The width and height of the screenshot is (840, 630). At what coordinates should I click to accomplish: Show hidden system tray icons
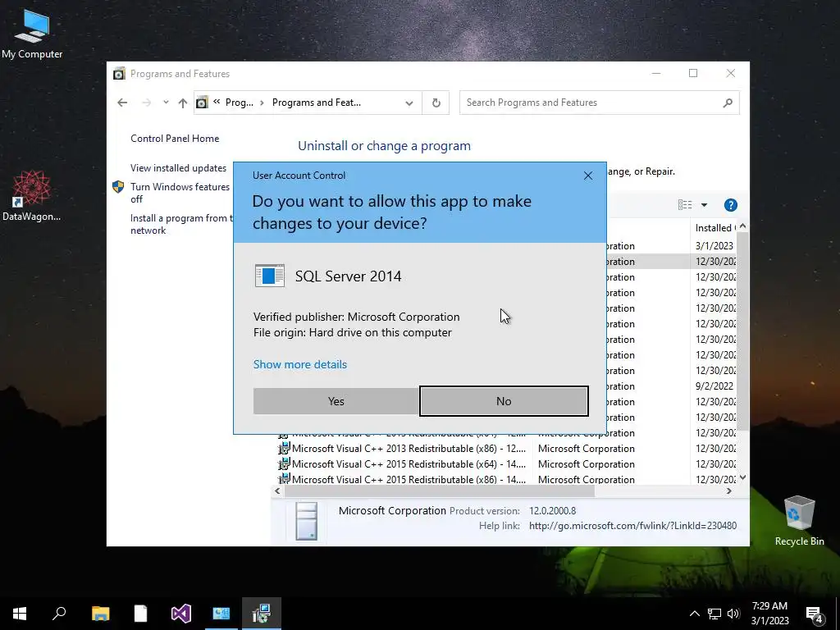click(694, 614)
